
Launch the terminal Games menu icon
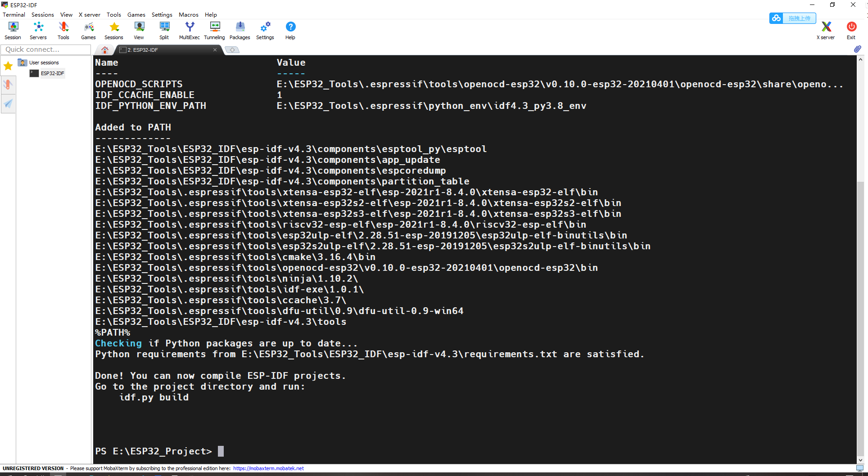(88, 30)
